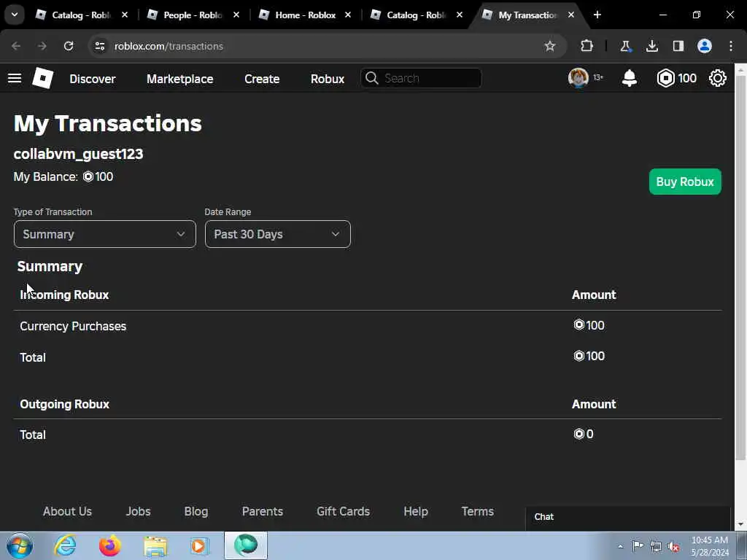The width and height of the screenshot is (747, 560).
Task: Launch Firefox from the taskbar
Action: (x=109, y=545)
